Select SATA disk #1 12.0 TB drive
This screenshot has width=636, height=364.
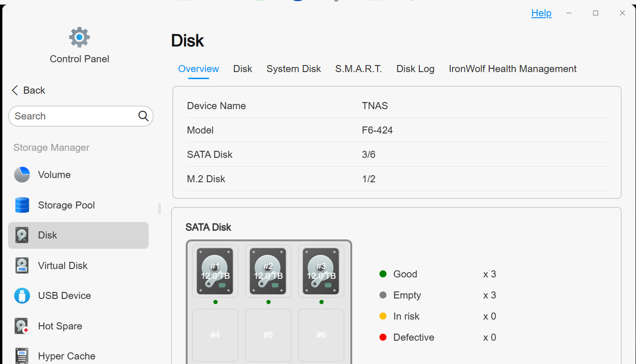point(215,271)
